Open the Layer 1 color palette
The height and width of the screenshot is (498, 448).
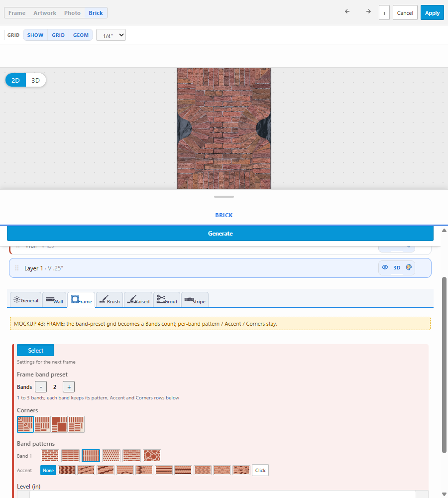pyautogui.click(x=409, y=267)
